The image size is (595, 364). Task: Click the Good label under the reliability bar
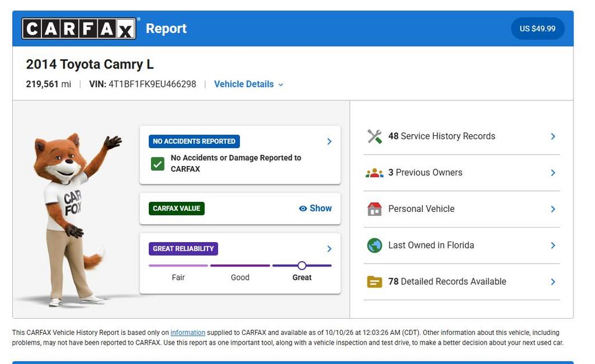coord(240,277)
